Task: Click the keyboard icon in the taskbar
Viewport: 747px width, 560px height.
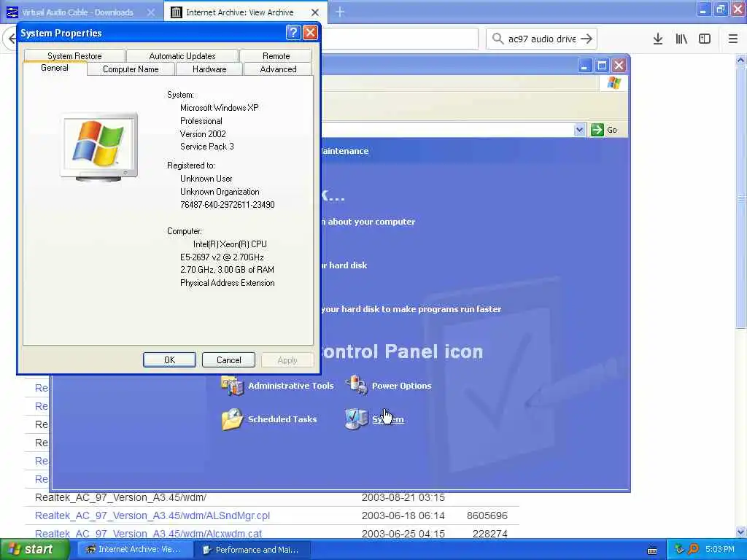Action: pyautogui.click(x=652, y=551)
